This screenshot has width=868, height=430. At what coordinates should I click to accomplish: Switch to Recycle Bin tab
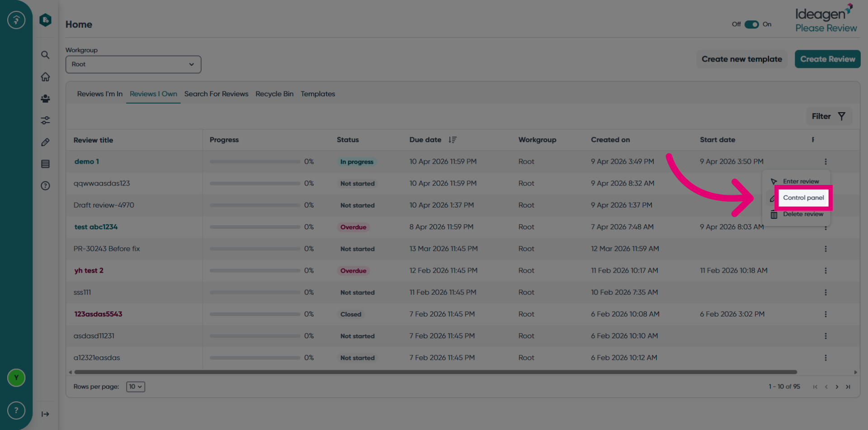click(x=274, y=94)
